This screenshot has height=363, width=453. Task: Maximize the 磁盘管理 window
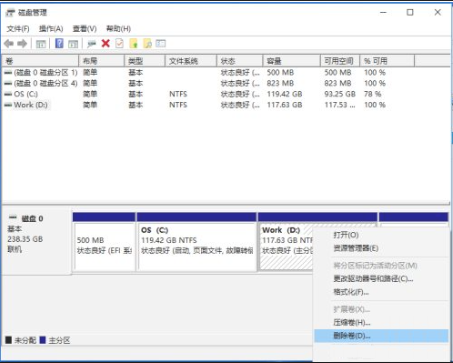tap(410, 13)
